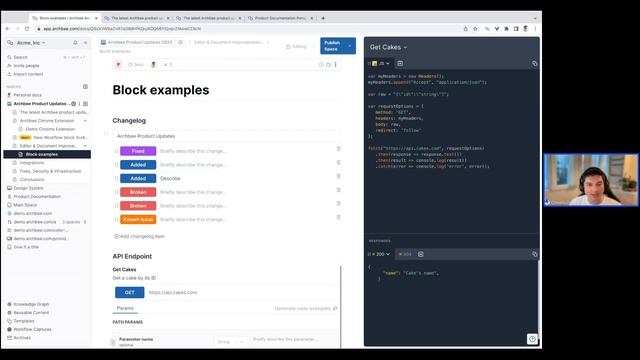Add a new response code tab

(x=421, y=254)
